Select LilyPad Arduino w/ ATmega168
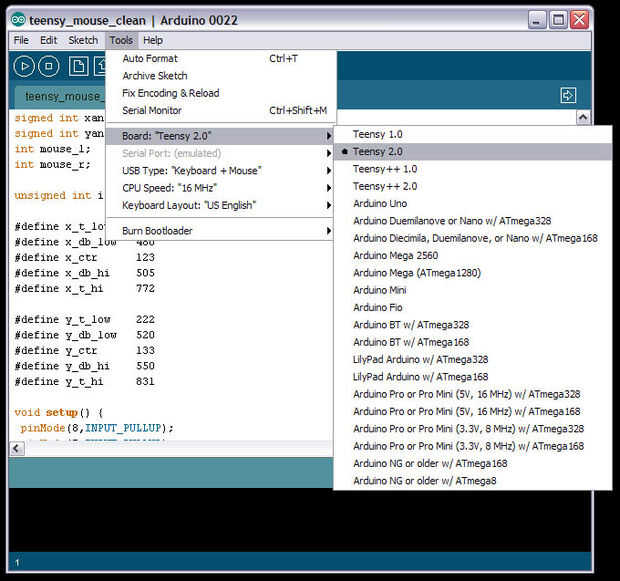This screenshot has width=620, height=581. point(473,377)
